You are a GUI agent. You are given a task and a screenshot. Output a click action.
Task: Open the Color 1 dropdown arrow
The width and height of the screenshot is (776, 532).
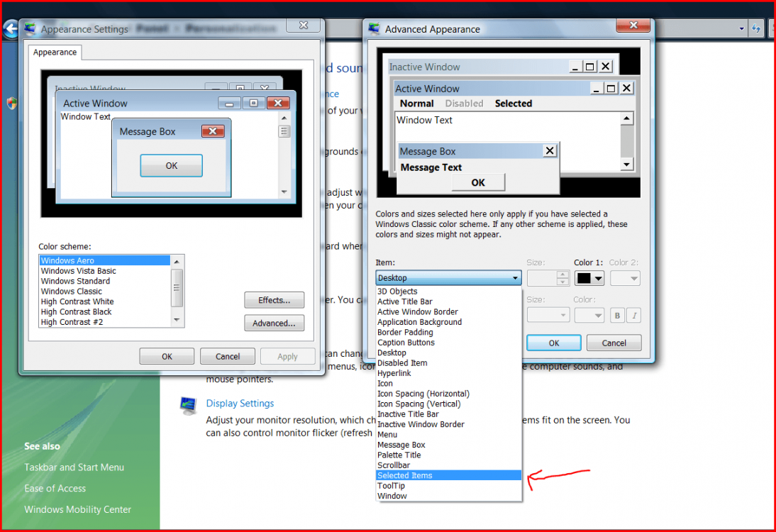click(x=599, y=278)
